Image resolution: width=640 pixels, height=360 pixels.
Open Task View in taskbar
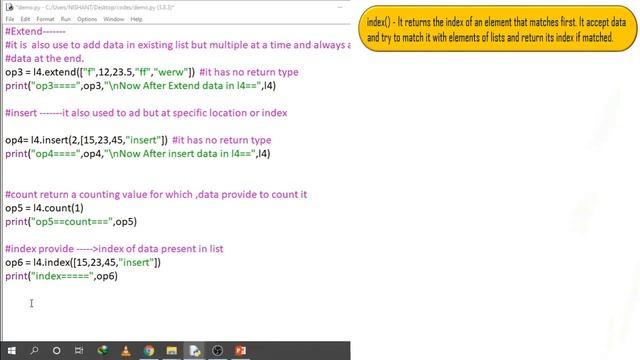tap(79, 351)
